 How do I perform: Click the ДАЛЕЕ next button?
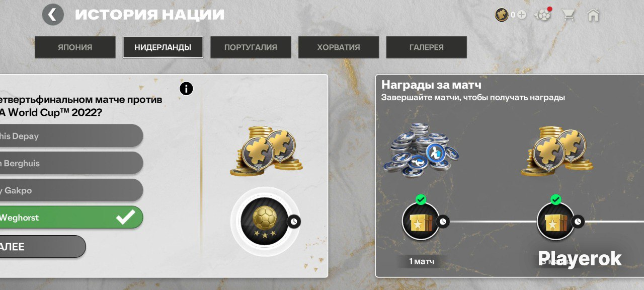pos(42,247)
